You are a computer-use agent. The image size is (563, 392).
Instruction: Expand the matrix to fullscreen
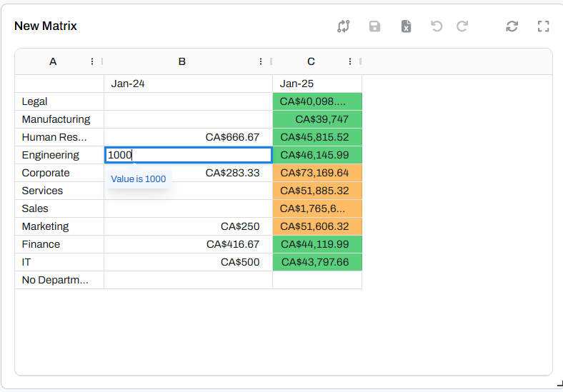[x=543, y=26]
